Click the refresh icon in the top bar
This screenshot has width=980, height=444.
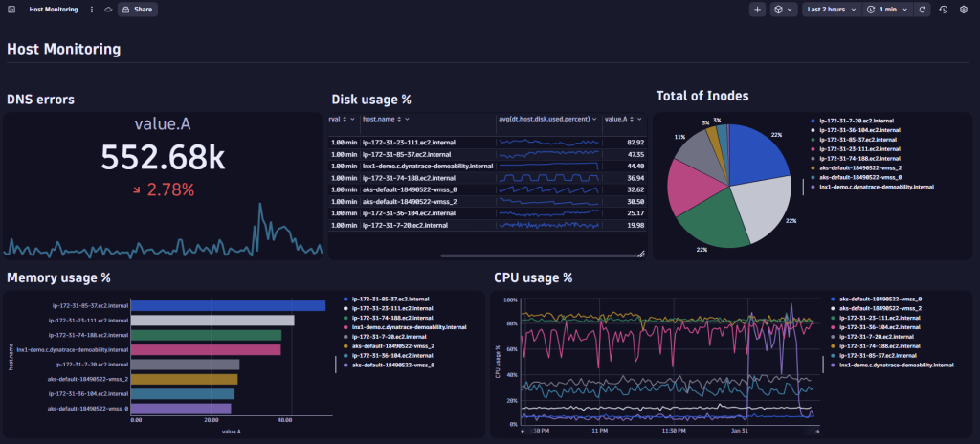[924, 10]
